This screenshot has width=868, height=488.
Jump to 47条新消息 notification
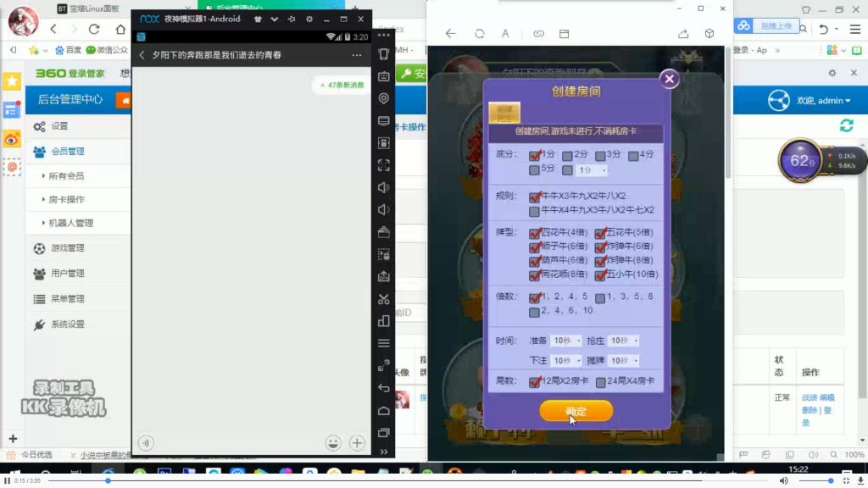click(342, 86)
